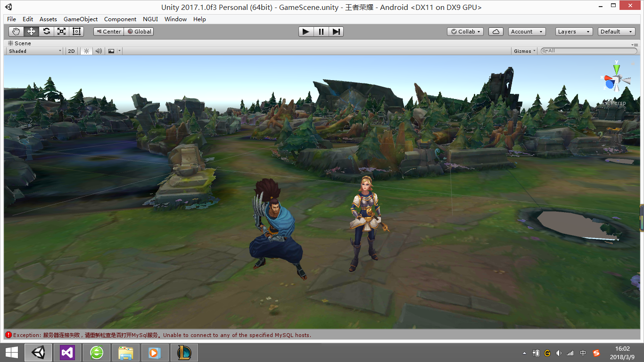
Task: Select the Rect Transform tool
Action: pyautogui.click(x=76, y=32)
